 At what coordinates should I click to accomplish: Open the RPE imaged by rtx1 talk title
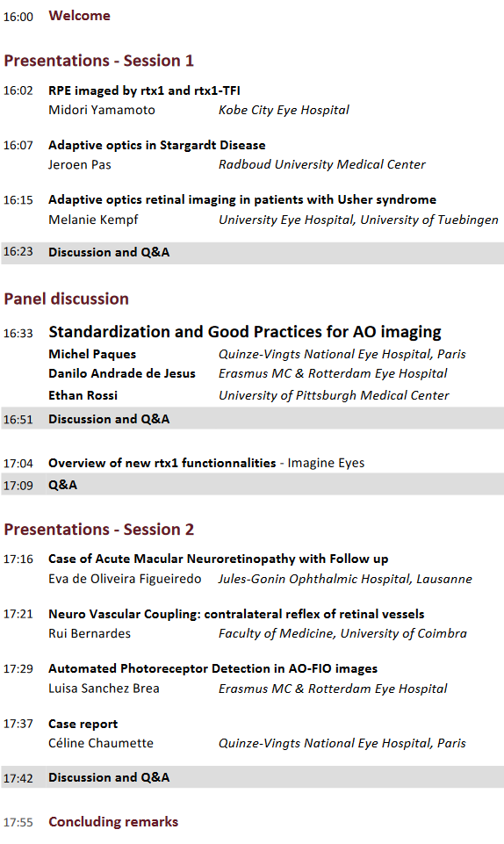tap(144, 90)
